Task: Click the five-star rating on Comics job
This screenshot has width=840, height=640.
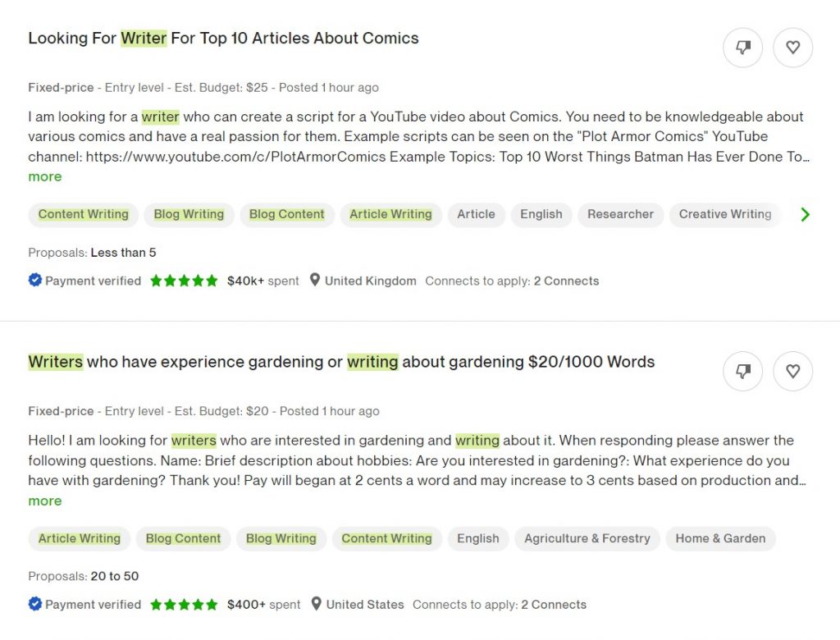Action: (184, 281)
